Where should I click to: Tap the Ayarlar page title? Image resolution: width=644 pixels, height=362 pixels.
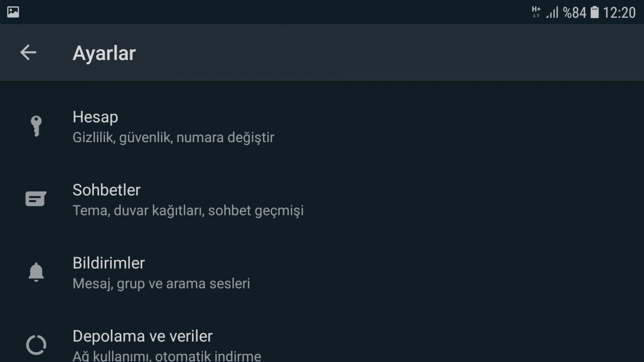coord(104,53)
